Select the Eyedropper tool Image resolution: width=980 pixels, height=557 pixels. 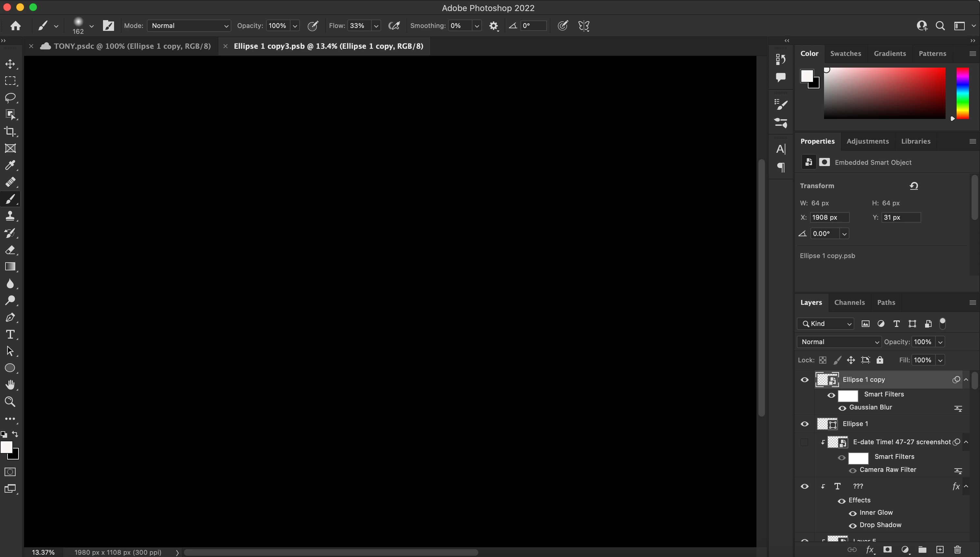pos(10,165)
